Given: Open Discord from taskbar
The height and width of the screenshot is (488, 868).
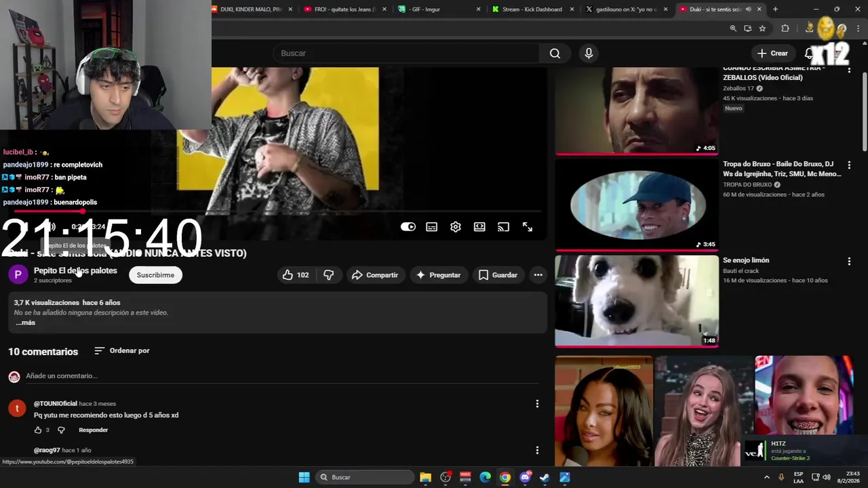Looking at the screenshot, I should coord(525,477).
